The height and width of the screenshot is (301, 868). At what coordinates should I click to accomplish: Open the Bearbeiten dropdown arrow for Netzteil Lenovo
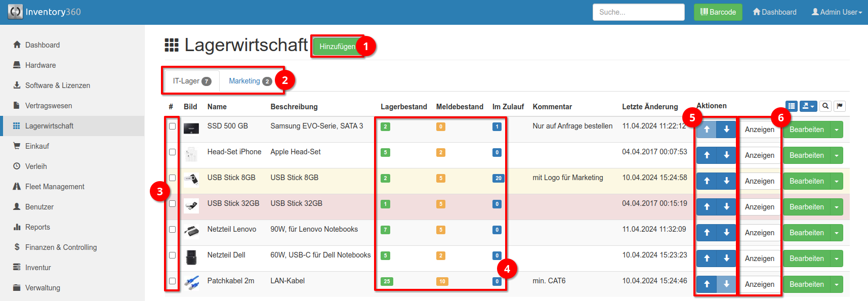point(837,233)
